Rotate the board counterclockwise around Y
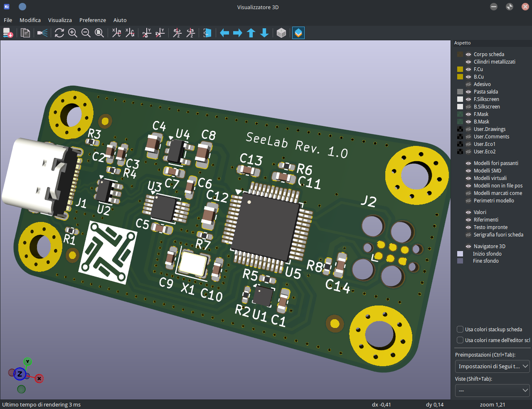 click(160, 33)
